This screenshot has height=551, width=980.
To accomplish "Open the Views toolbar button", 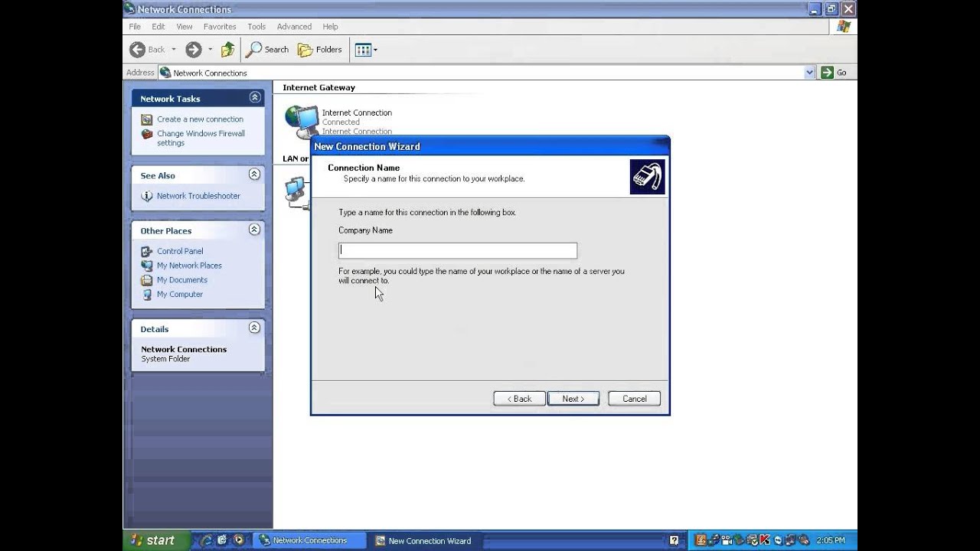I will coord(363,50).
